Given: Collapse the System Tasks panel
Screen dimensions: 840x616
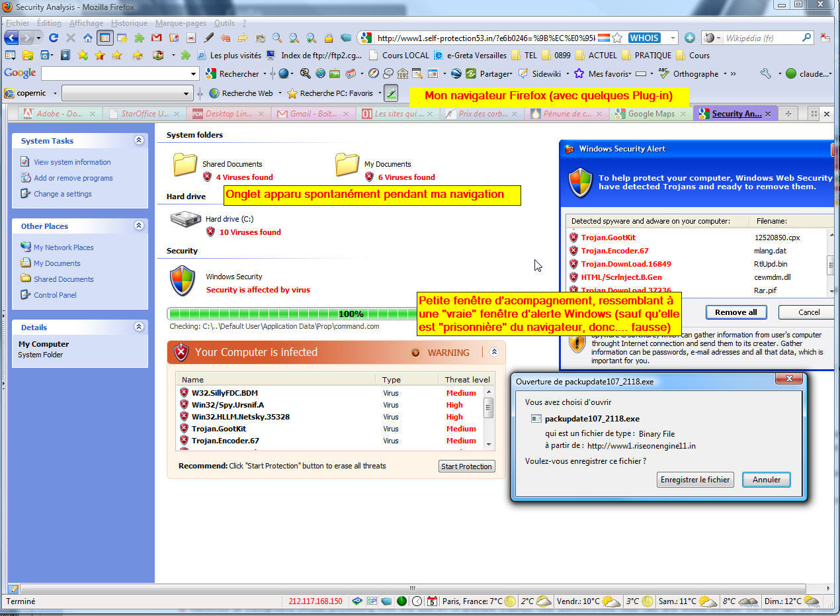Looking at the screenshot, I should (x=139, y=140).
